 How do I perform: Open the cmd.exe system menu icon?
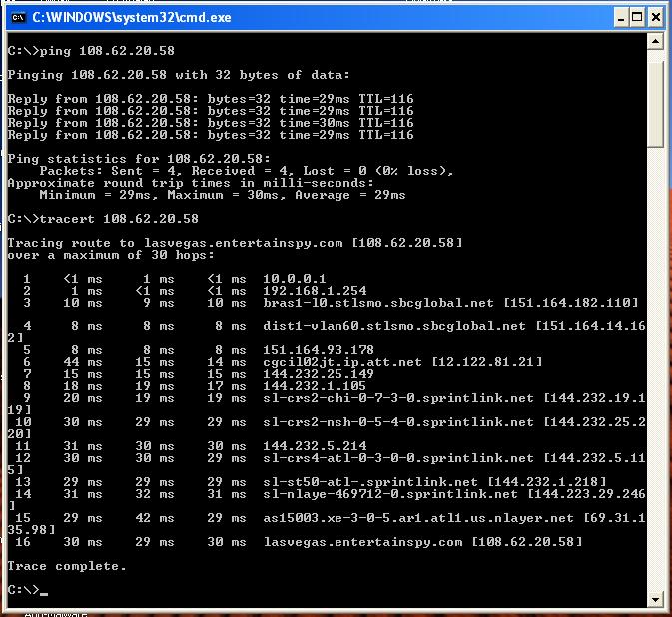[17, 16]
